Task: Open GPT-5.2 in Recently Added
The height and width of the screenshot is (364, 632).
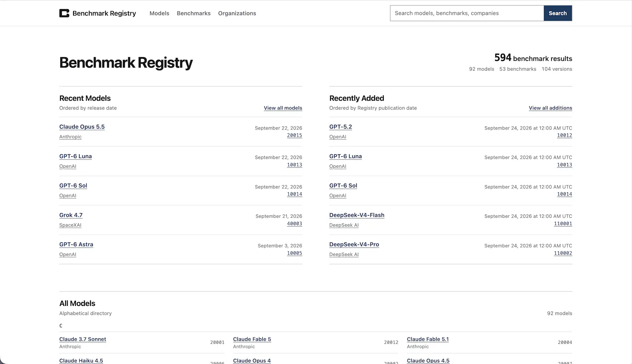Action: click(x=340, y=127)
